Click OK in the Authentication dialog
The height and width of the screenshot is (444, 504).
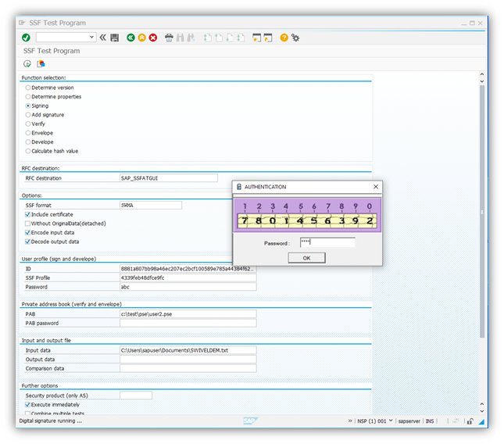tap(306, 258)
